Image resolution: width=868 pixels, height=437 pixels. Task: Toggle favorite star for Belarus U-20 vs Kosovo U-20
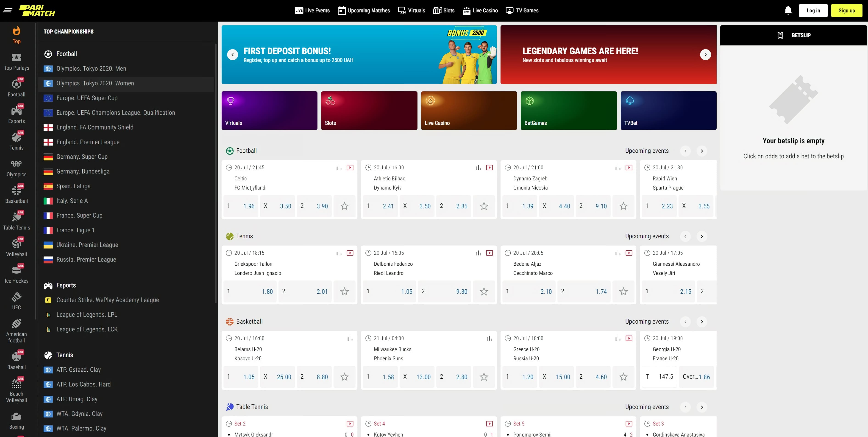tap(344, 376)
